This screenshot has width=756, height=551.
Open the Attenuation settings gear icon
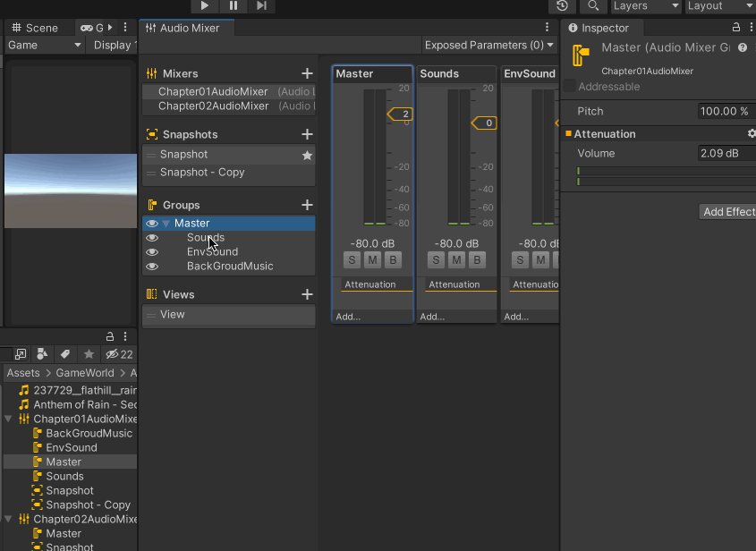click(751, 133)
